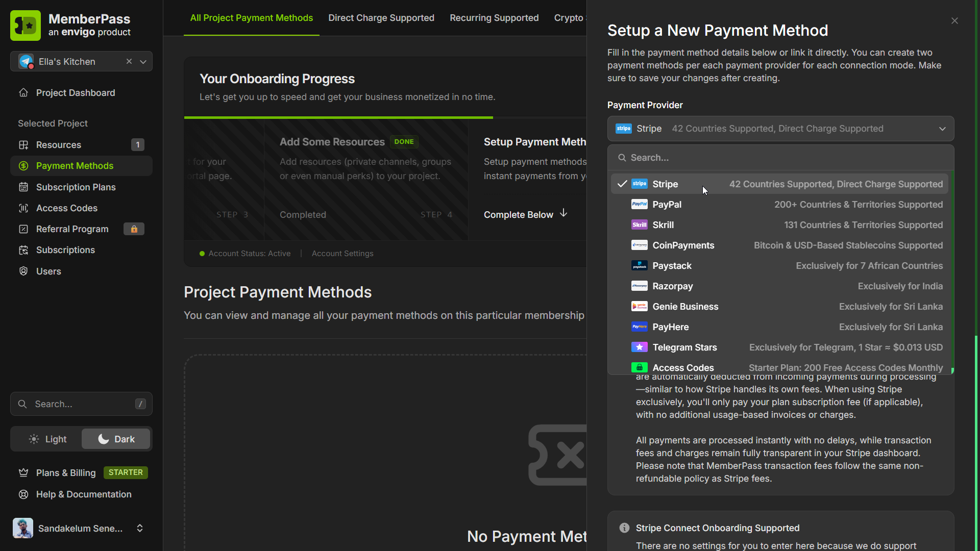The height and width of the screenshot is (551, 980).
Task: Click the Users sidebar icon
Action: tap(23, 271)
